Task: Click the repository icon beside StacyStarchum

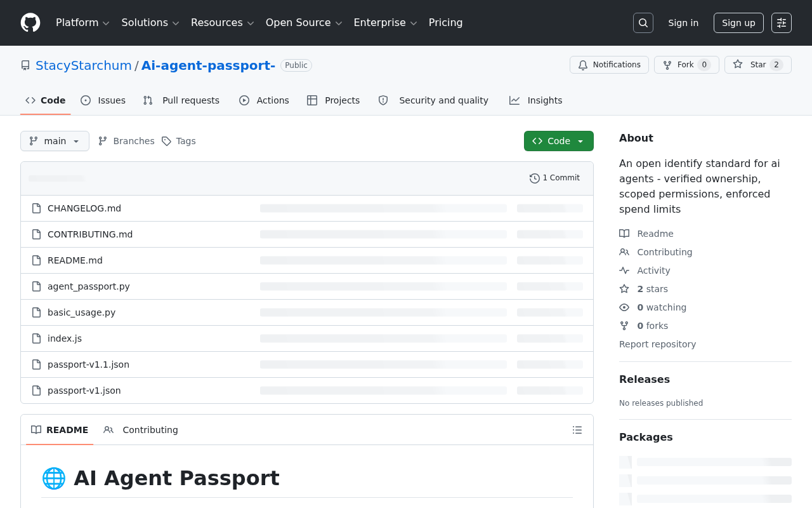Action: point(25,65)
